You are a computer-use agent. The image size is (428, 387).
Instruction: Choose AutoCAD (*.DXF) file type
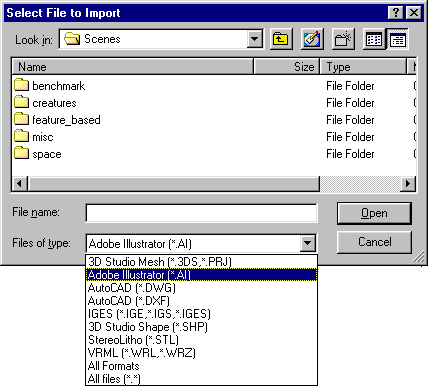(x=201, y=301)
